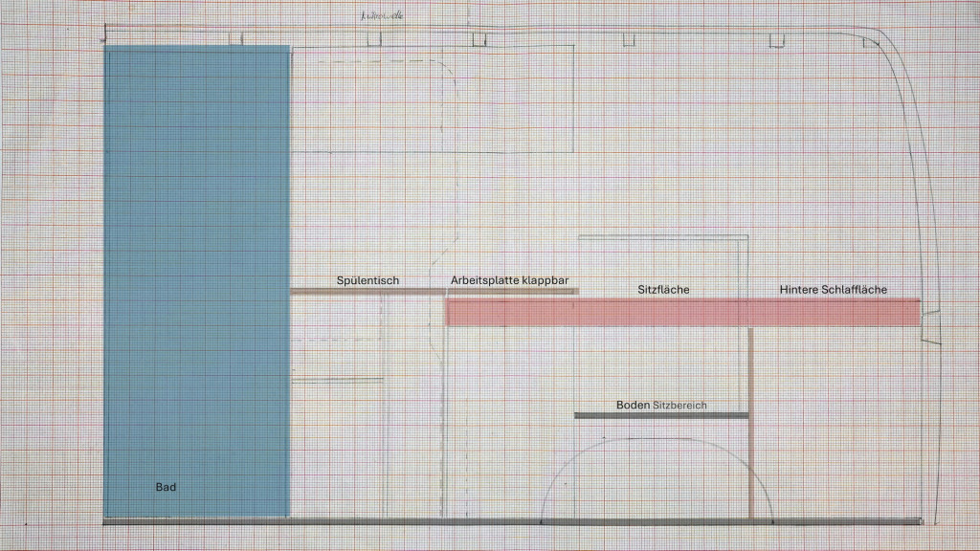Select the 'Arbeitsplatte klappbar' label

coord(509,281)
